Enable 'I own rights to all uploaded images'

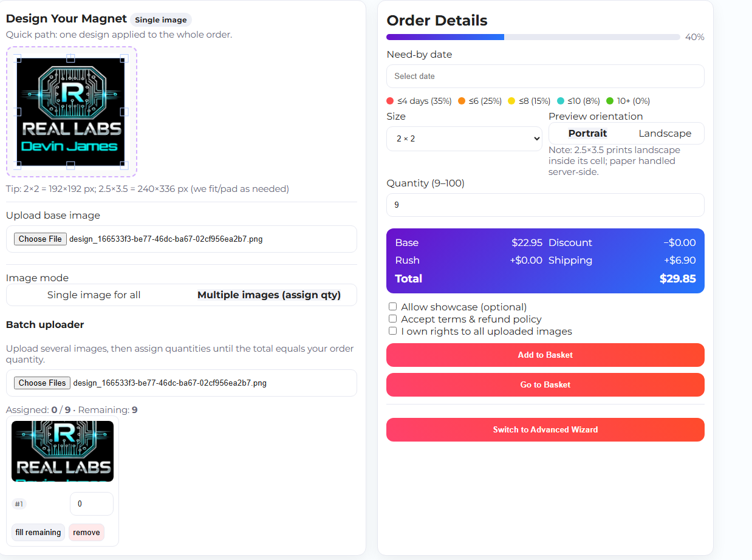coord(392,331)
